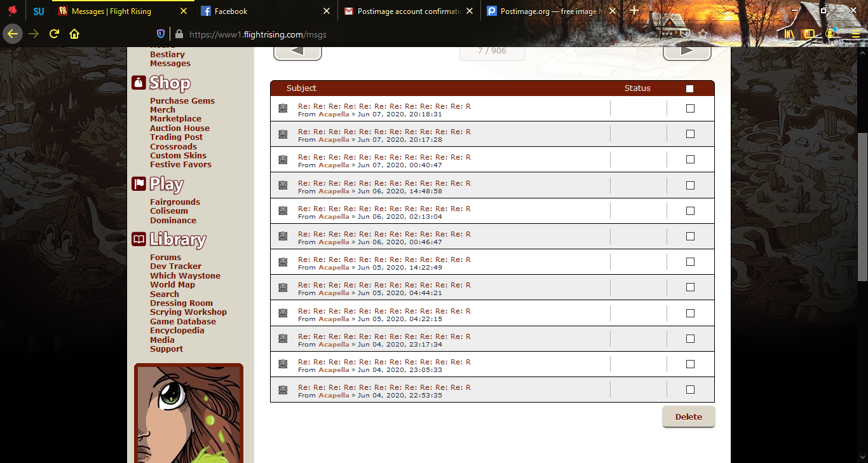The image size is (868, 463).
Task: Close the Facebook tab
Action: 327,11
